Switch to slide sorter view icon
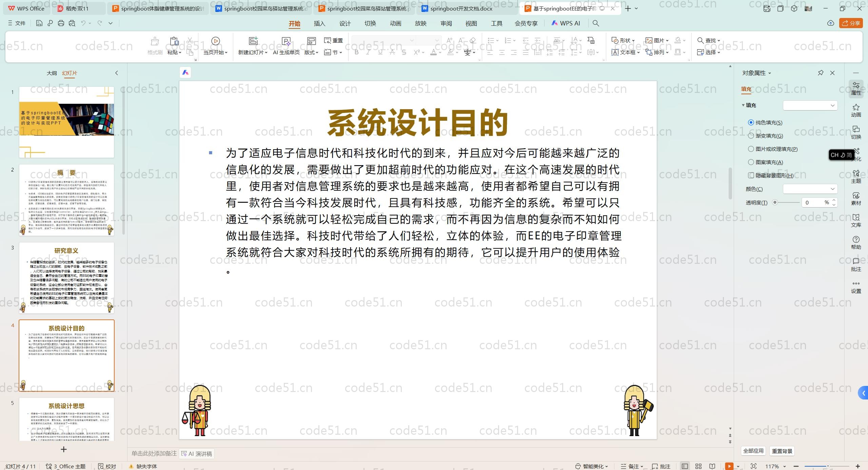This screenshot has height=470, width=868. point(698,466)
